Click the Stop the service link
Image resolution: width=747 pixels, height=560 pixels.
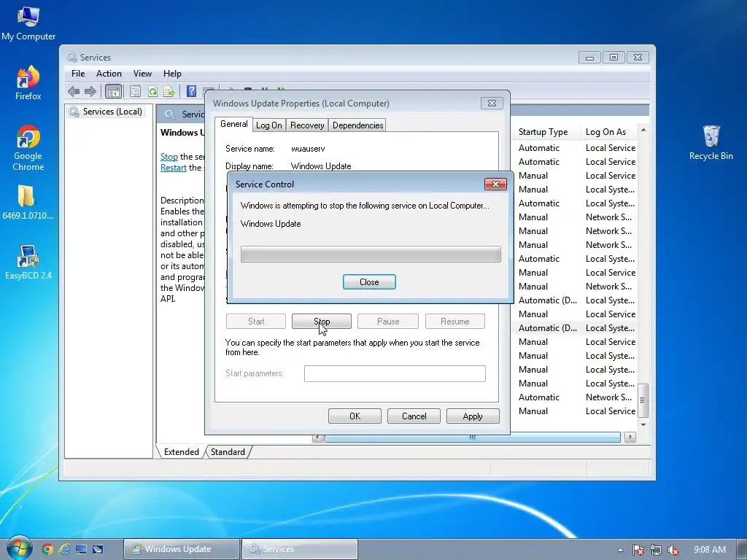[169, 157]
